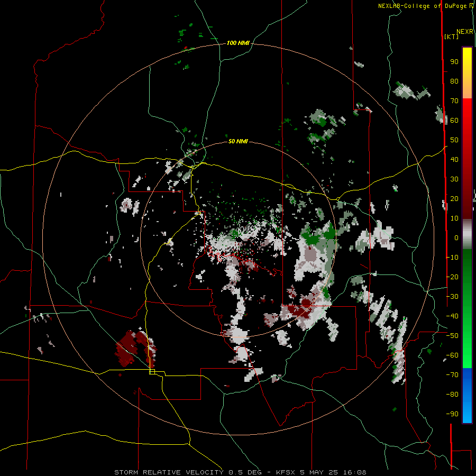The height and width of the screenshot is (476, 476).
Task: Click the -30 value on the velocity scale
Action: 452,297
